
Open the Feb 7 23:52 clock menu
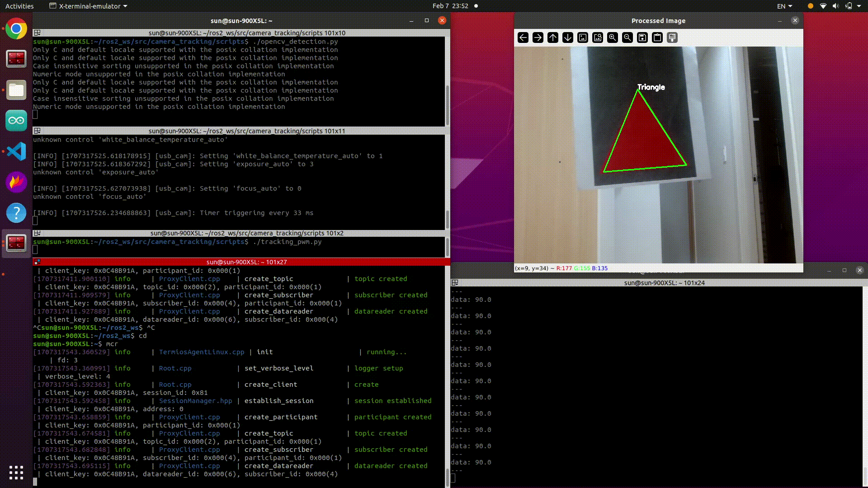(x=450, y=6)
